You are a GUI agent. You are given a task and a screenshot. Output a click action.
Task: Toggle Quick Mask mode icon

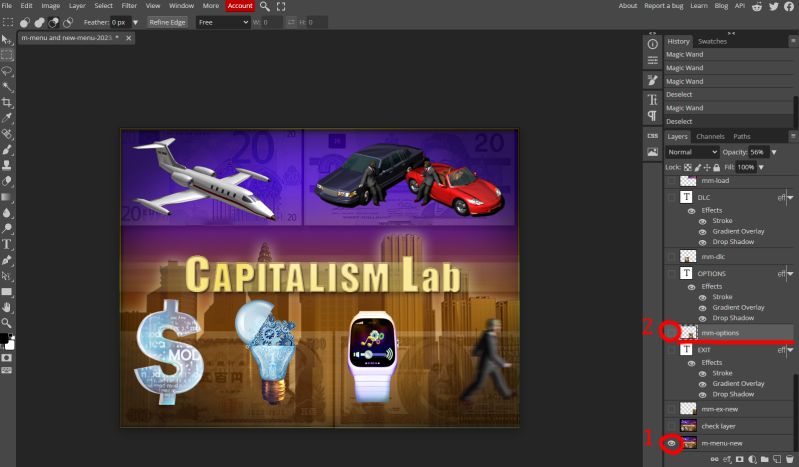[x=7, y=358]
